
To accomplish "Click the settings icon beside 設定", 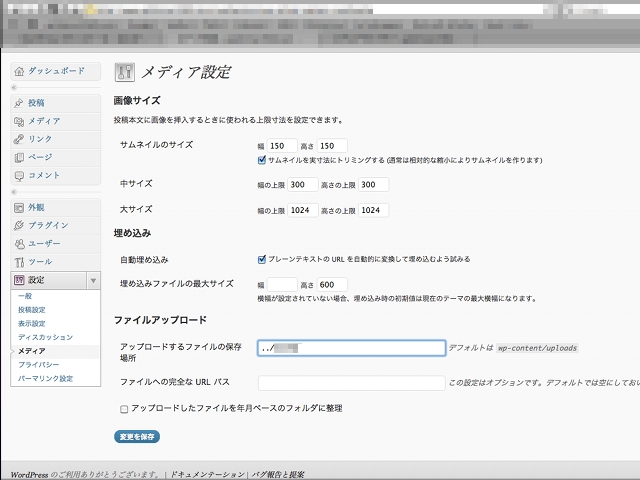I will click(19, 280).
